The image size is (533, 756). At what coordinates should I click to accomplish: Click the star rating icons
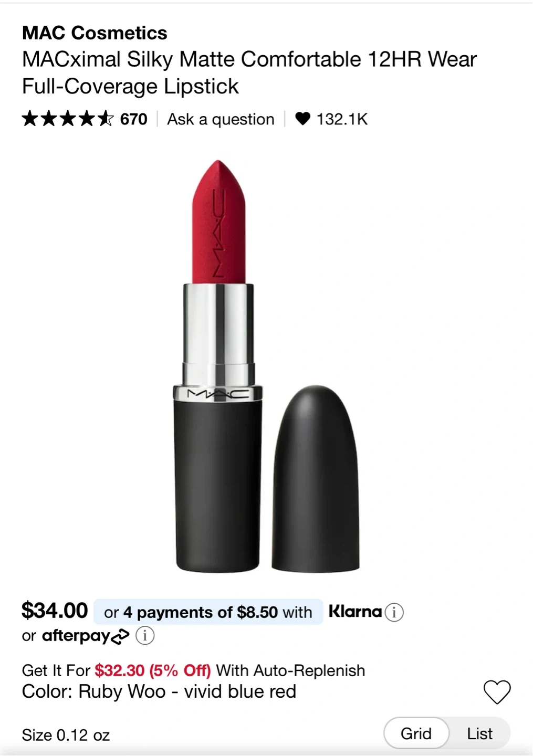[x=67, y=119]
